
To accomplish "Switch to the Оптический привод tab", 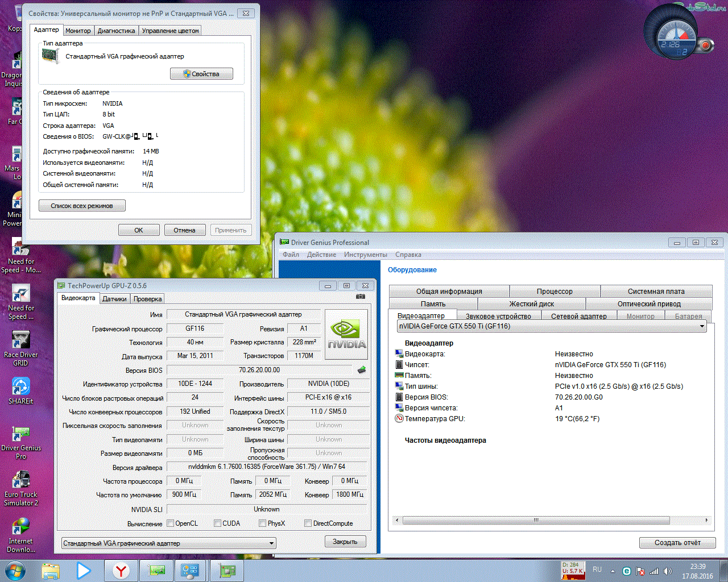I will (649, 304).
